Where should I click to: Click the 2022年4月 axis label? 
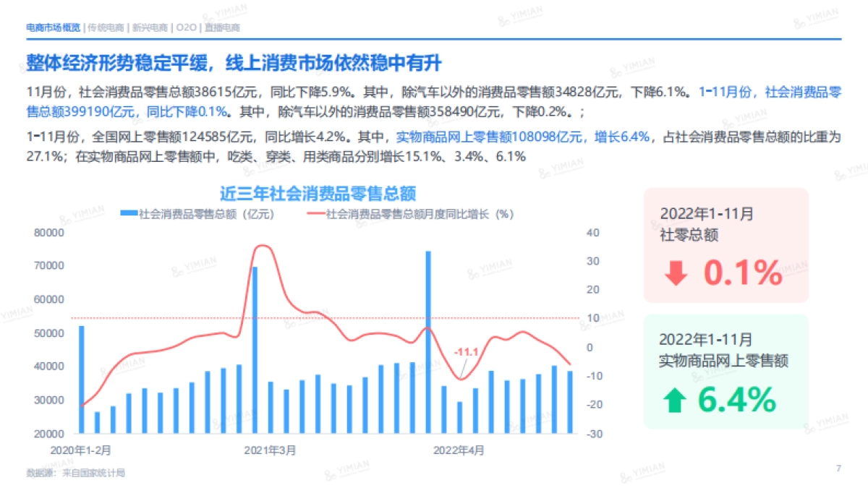pos(459,450)
